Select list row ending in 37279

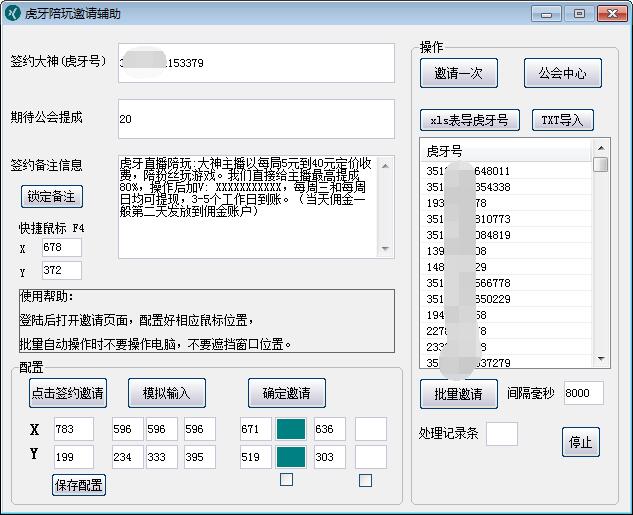tap(507, 363)
